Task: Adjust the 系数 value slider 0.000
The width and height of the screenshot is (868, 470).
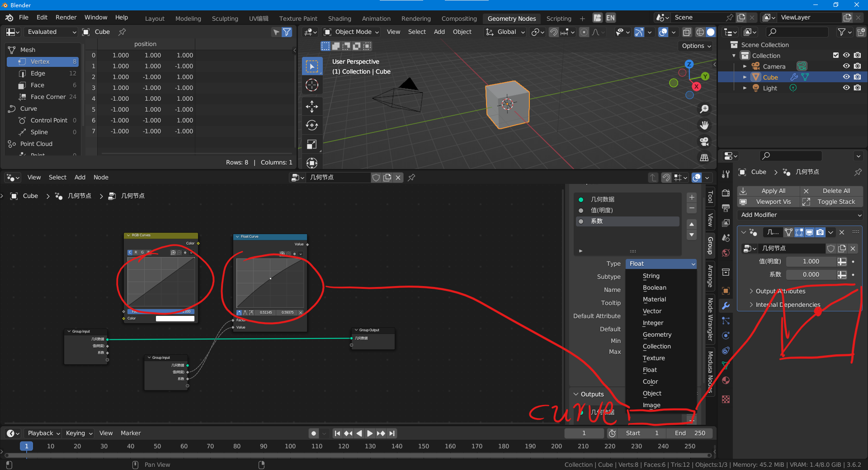Action: tap(811, 275)
